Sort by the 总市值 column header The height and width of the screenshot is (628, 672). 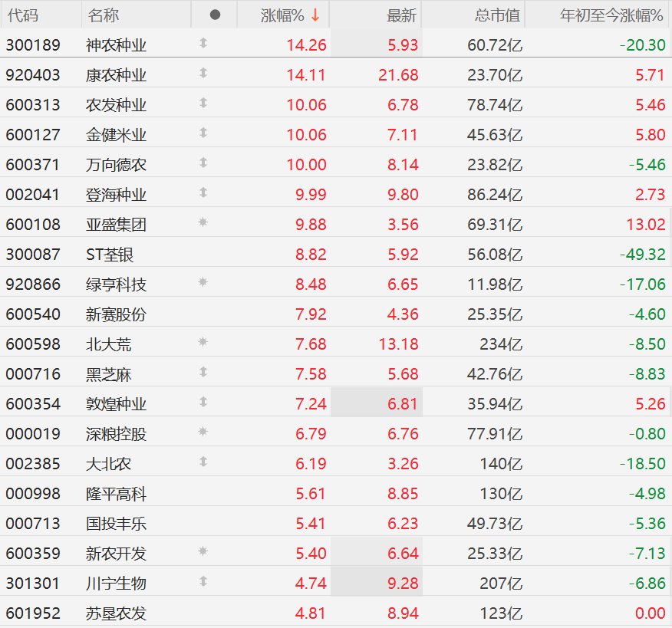coord(498,15)
